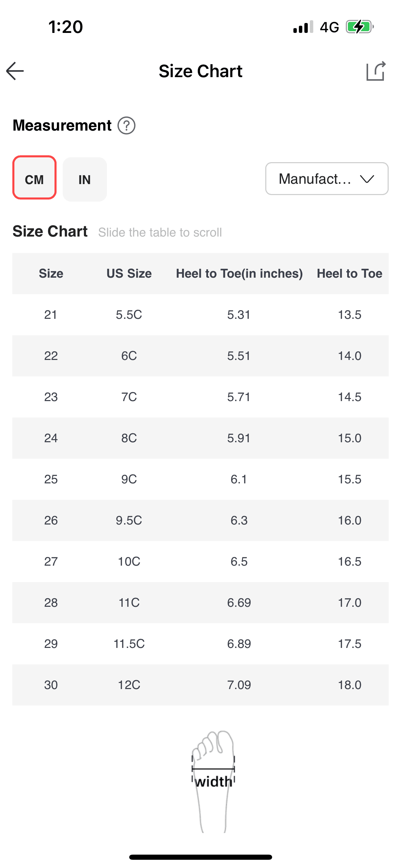The width and height of the screenshot is (401, 868).
Task: Tap the Heel to Toe(in inches) header
Action: 239,274
